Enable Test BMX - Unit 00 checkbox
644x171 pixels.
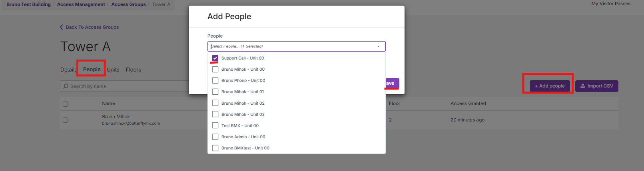[x=215, y=125]
